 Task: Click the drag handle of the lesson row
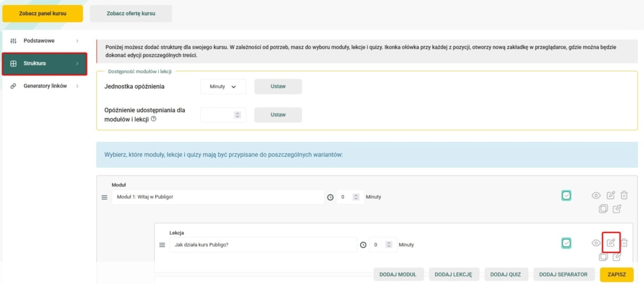tap(162, 244)
